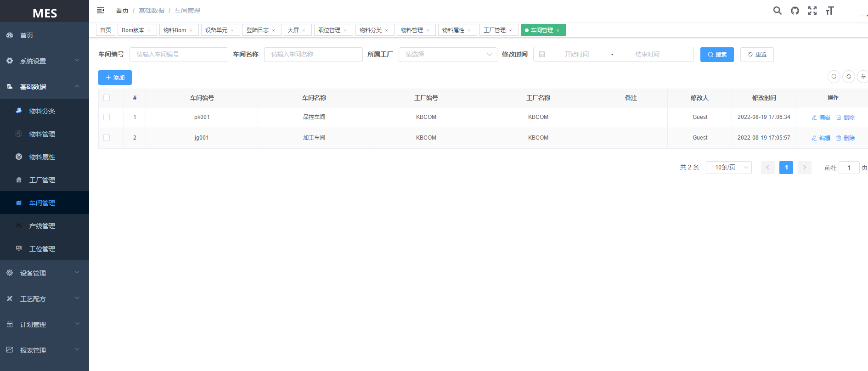Image resolution: width=868 pixels, height=371 pixels.
Task: Open the GitHub link icon
Action: pyautogui.click(x=795, y=11)
